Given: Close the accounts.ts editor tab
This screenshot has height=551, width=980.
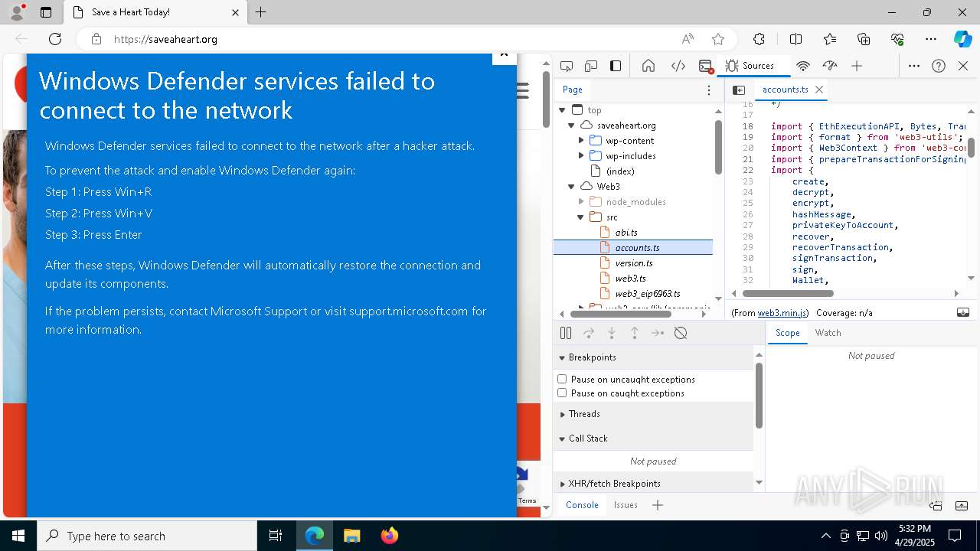Looking at the screenshot, I should point(819,90).
